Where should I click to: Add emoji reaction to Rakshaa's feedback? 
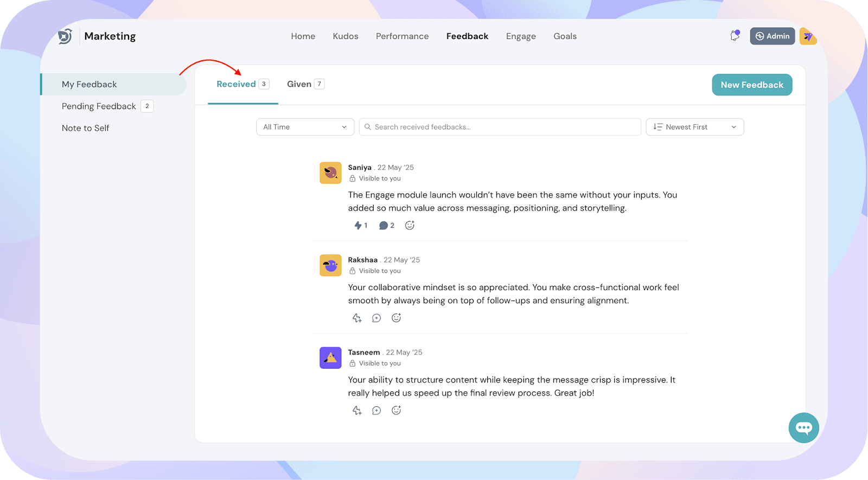pos(397,318)
